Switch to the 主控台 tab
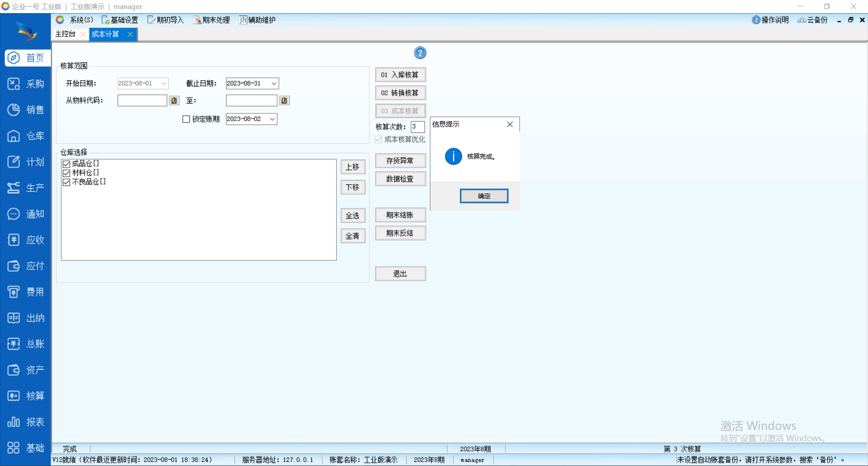 pos(66,34)
